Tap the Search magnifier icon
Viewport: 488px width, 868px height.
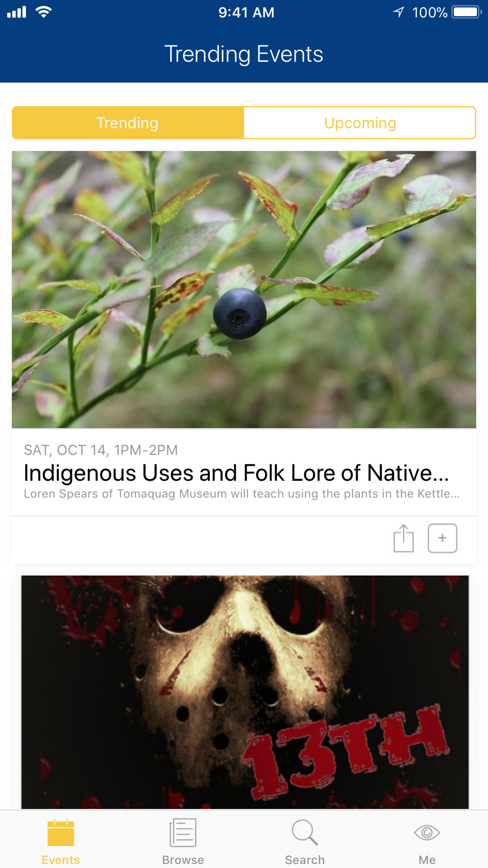305,832
